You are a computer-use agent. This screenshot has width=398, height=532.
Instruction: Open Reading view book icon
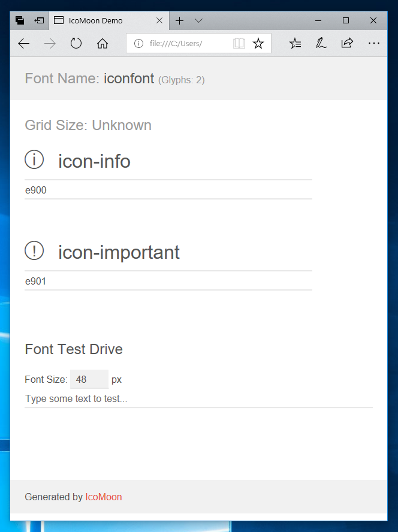coord(239,43)
